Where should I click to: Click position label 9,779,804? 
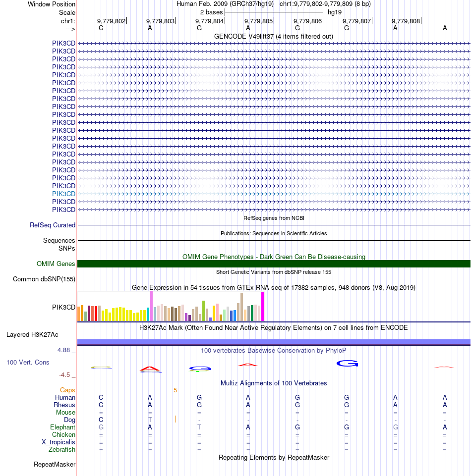tap(209, 21)
